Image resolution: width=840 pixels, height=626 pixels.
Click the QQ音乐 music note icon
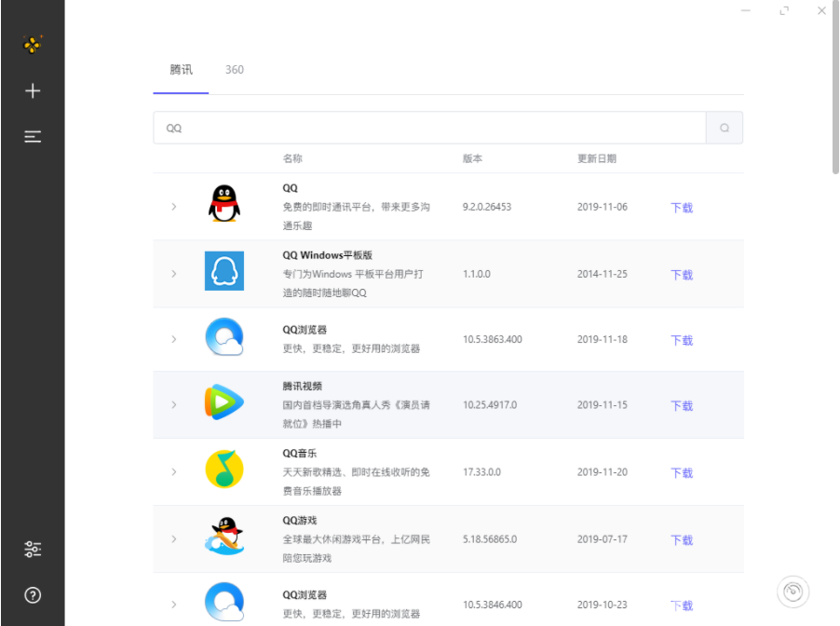[224, 469]
